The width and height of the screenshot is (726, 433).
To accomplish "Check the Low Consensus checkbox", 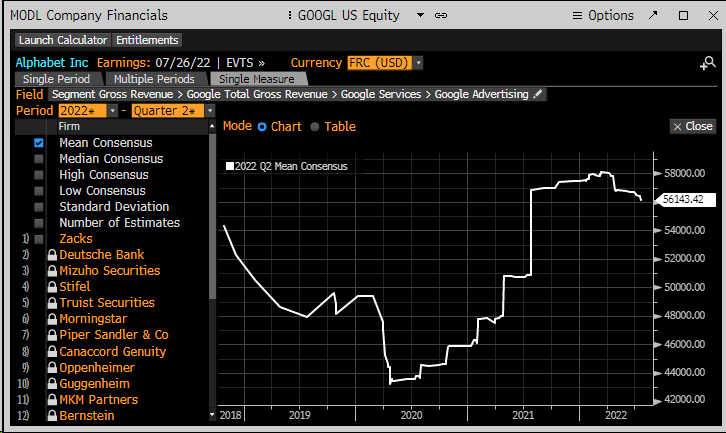I will [39, 191].
